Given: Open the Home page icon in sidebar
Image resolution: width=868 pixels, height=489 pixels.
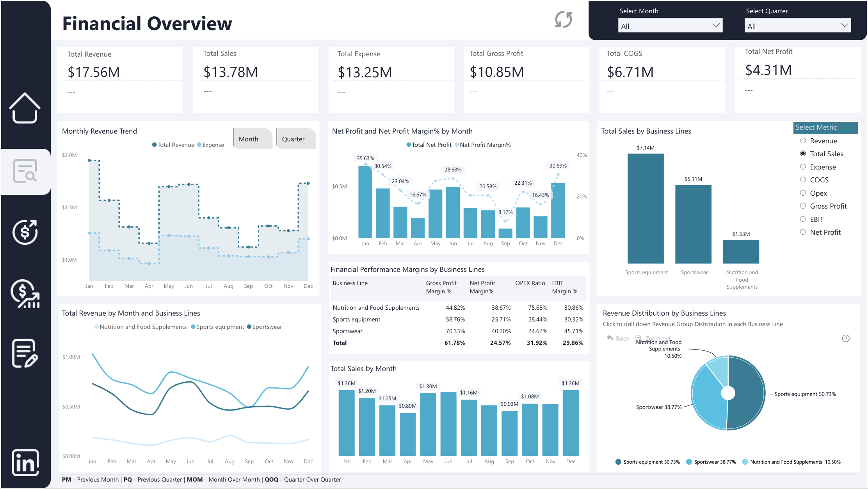Looking at the screenshot, I should point(25,108).
